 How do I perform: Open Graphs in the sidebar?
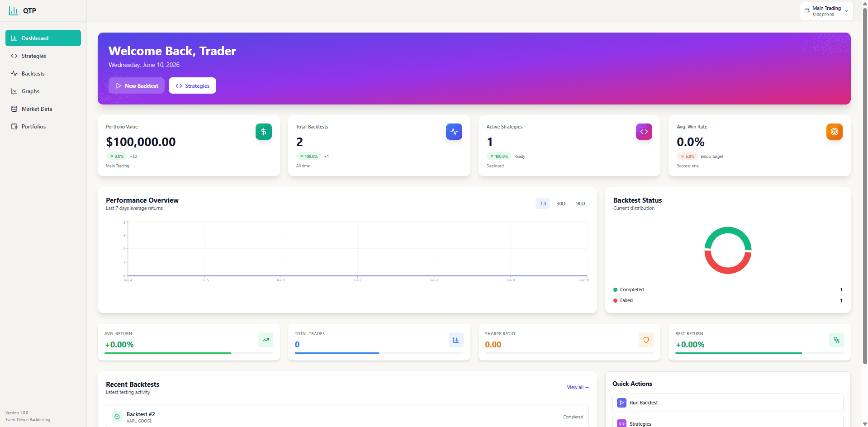coord(43,91)
